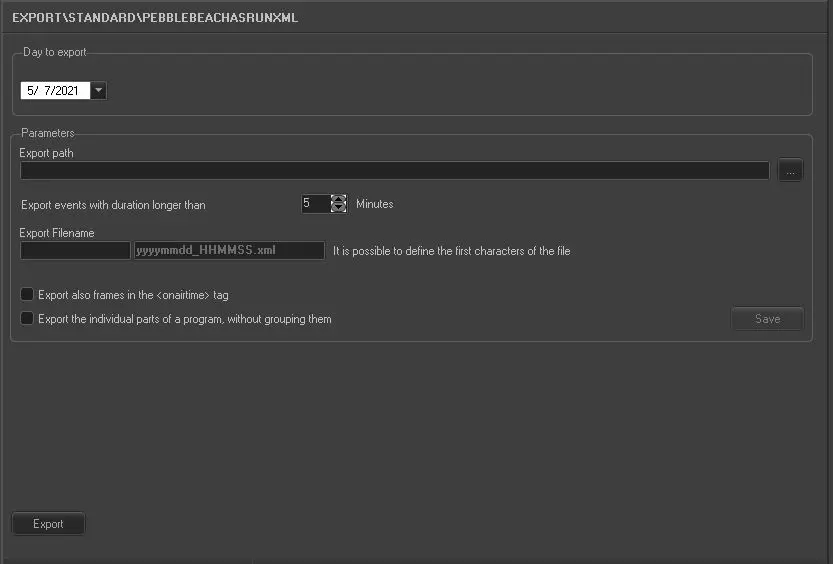Click the first characters filename hint text

(451, 251)
